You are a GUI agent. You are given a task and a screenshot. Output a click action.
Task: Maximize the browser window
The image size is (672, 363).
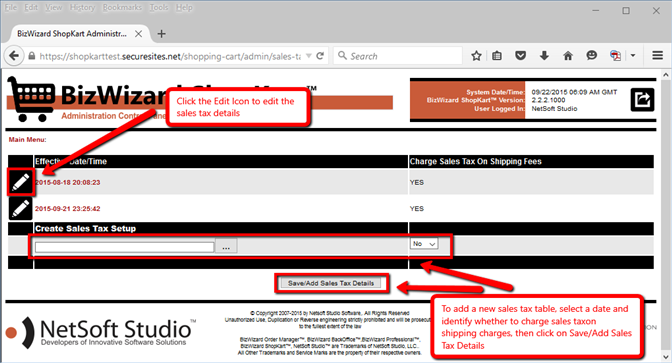tap(626, 11)
